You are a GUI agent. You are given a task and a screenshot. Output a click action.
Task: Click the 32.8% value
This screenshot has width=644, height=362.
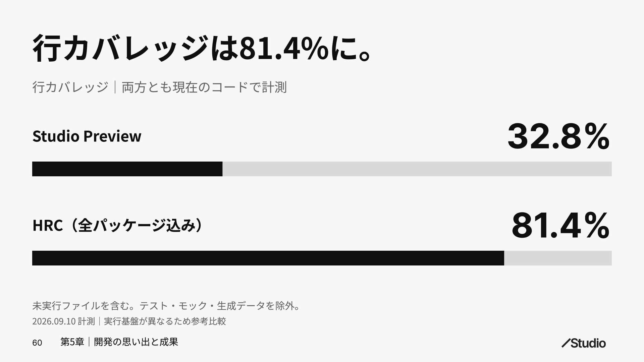click(558, 136)
